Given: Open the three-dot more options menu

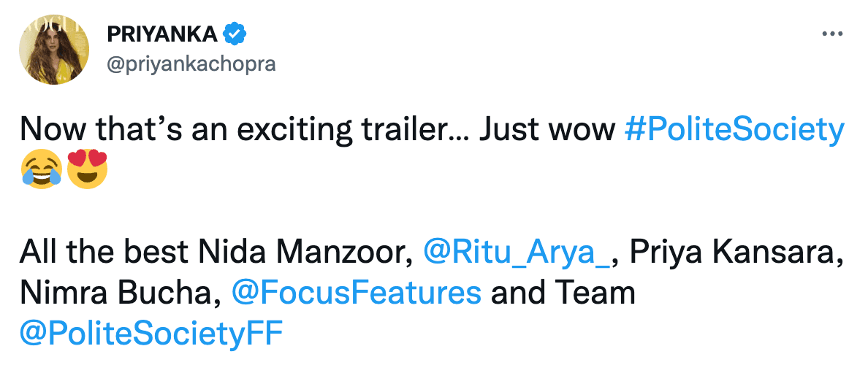Looking at the screenshot, I should (832, 34).
